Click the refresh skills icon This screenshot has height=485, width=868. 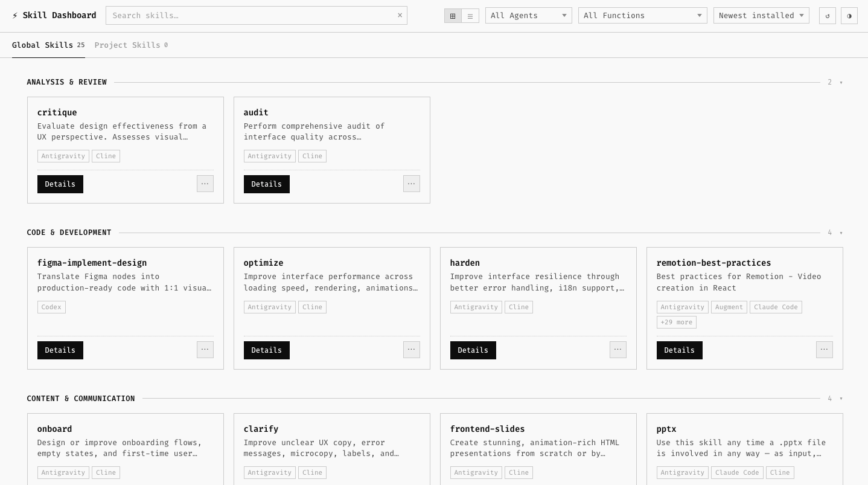tap(828, 16)
